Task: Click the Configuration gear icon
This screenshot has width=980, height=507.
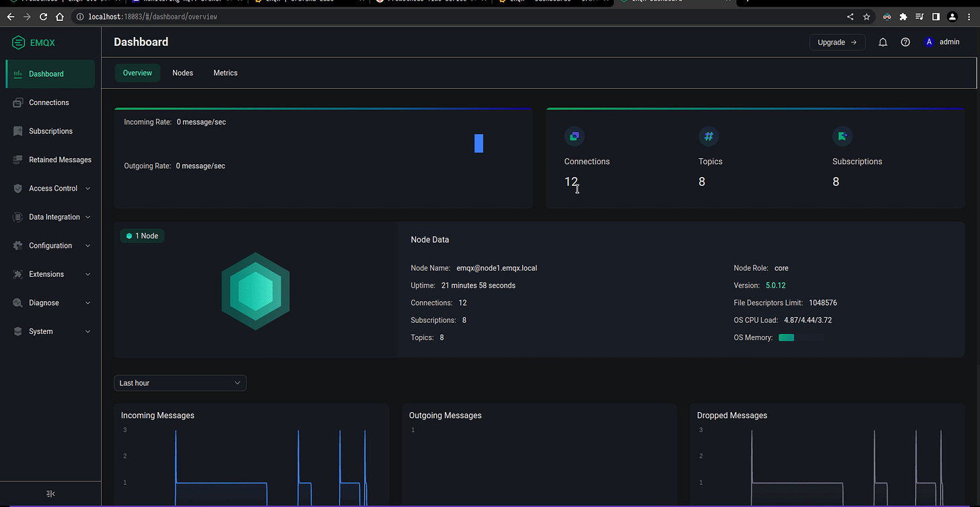Action: [17, 246]
